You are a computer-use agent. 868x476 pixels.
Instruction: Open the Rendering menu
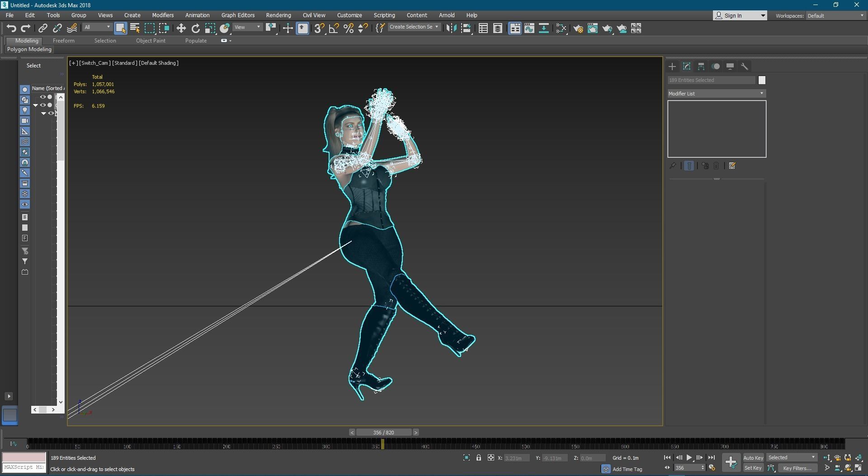click(x=278, y=15)
